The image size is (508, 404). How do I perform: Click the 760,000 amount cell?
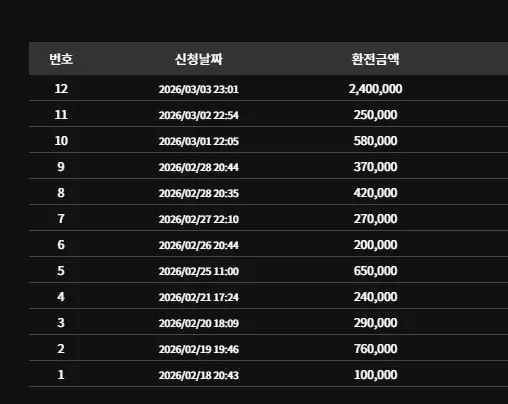point(375,349)
